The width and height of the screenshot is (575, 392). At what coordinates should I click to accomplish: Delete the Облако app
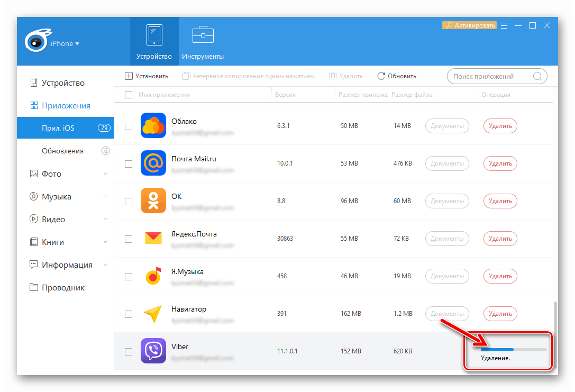pos(500,126)
